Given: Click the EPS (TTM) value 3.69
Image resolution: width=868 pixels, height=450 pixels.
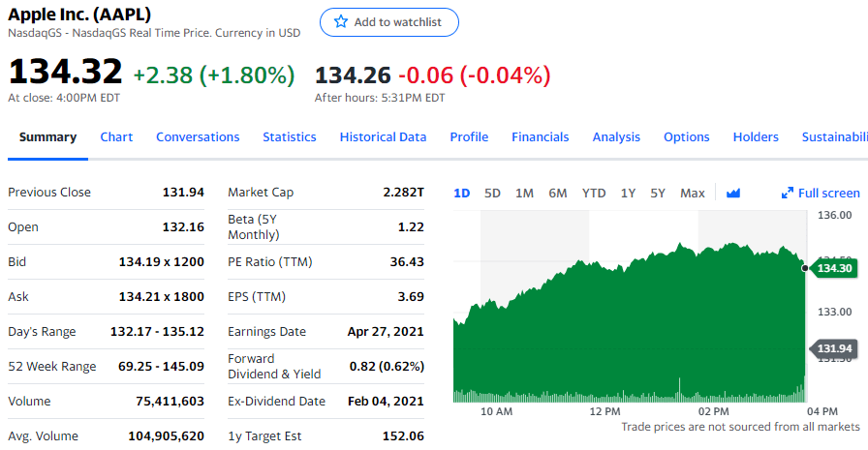Looking at the screenshot, I should 411,297.
